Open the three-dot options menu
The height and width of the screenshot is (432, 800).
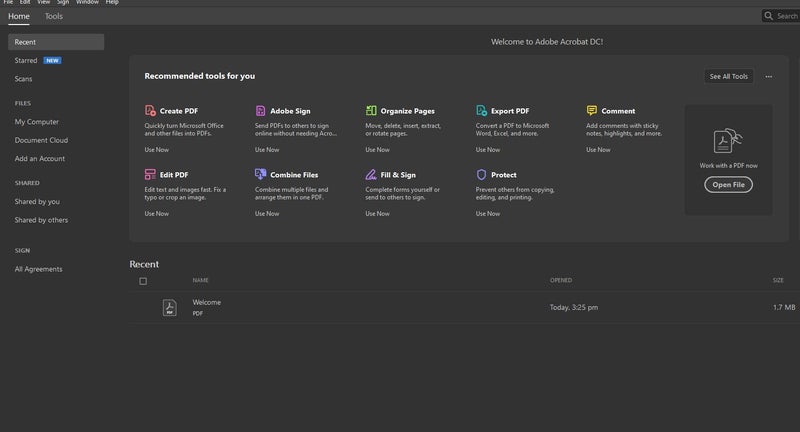tap(768, 77)
